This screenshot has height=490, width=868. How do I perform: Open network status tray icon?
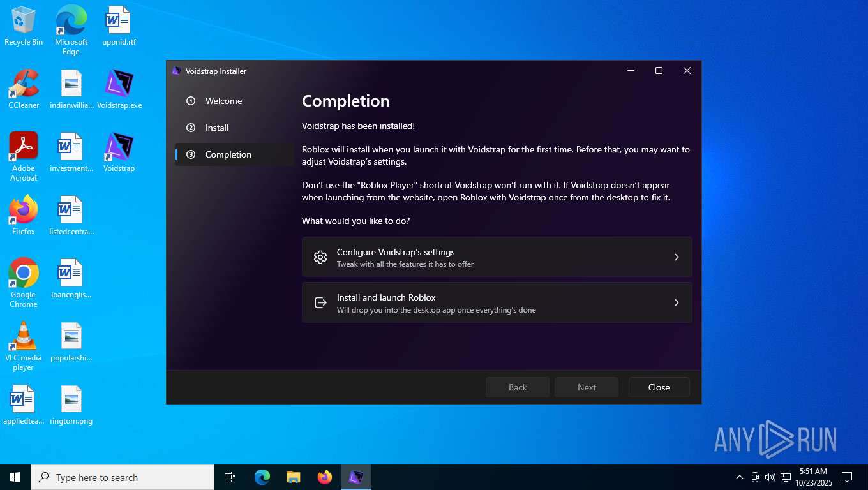tap(786, 477)
